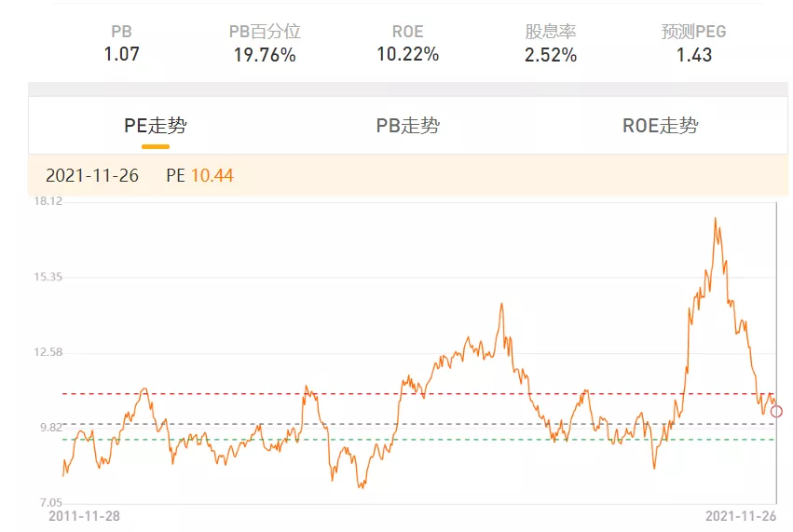The width and height of the screenshot is (793, 532).
Task: Click the PB value 1.07
Action: 121,54
